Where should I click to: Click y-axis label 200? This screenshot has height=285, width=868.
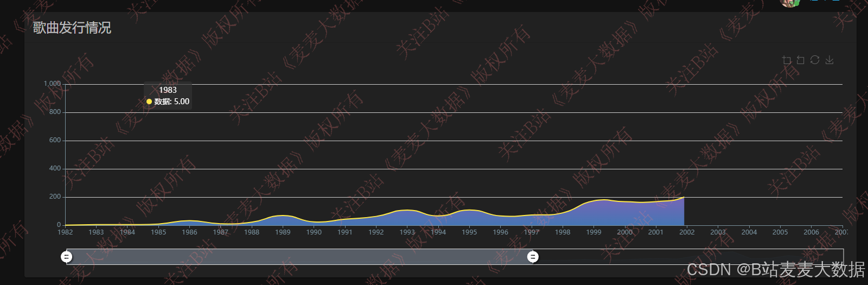tap(55, 197)
